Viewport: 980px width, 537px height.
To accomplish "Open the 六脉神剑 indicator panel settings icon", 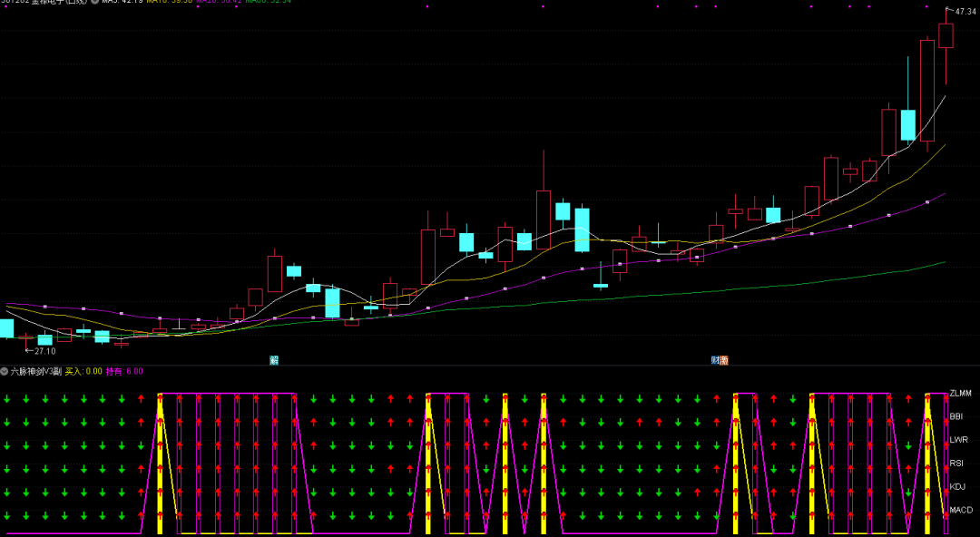I will click(x=5, y=371).
